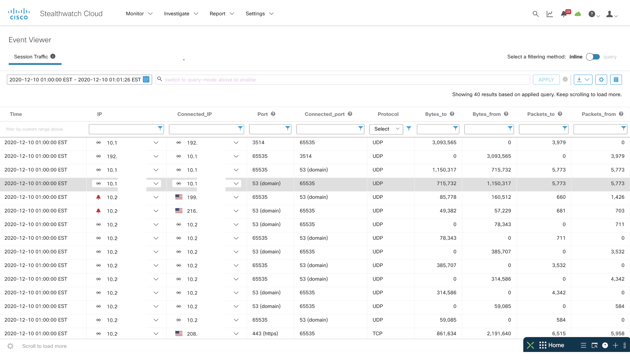Open the calendar date range picker icon
The image size is (630, 364).
146,79
